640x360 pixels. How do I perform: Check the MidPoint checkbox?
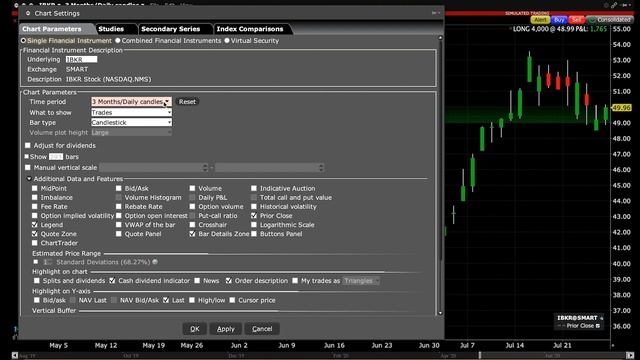(35, 188)
